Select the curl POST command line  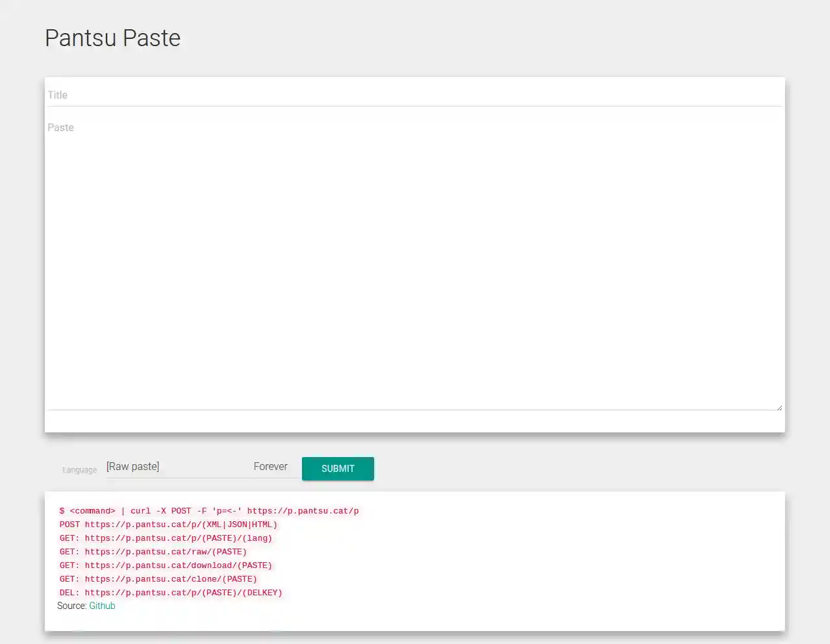coord(209,511)
